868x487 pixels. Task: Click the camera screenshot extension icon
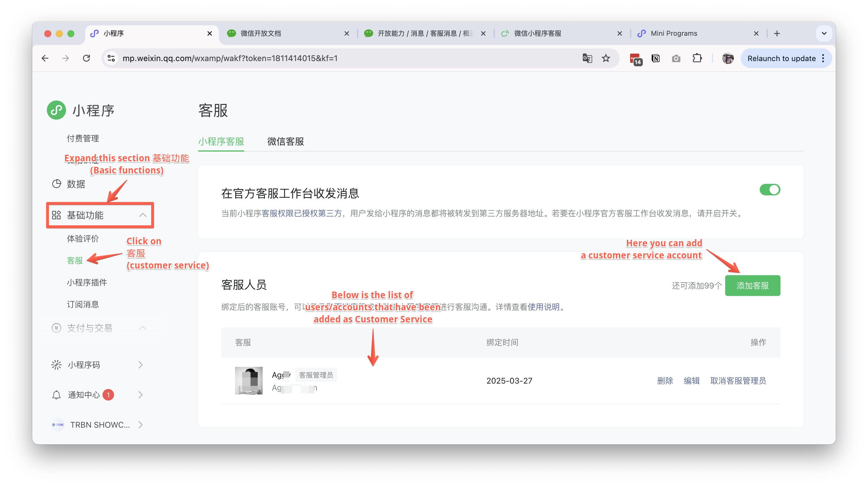click(x=676, y=58)
